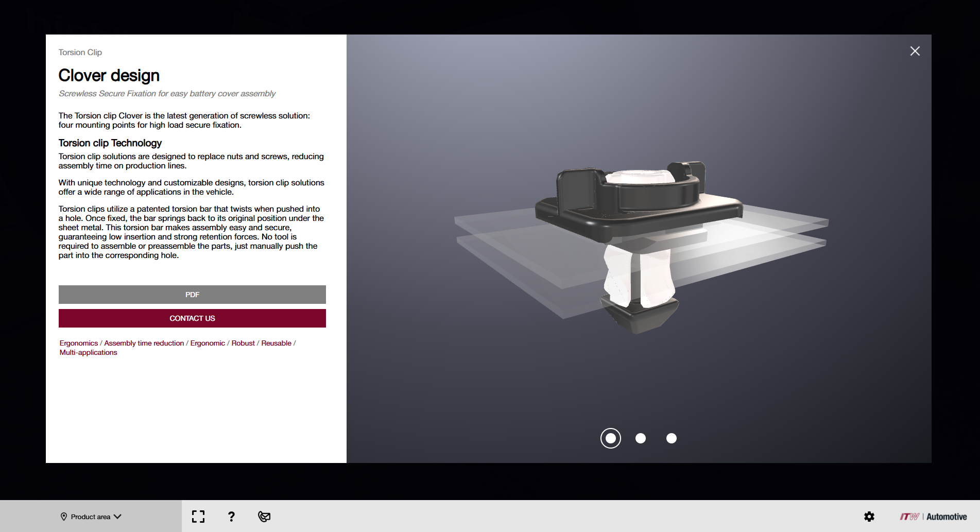Switch to the third carousel view dot
Image resolution: width=980 pixels, height=532 pixels.
tap(671, 438)
